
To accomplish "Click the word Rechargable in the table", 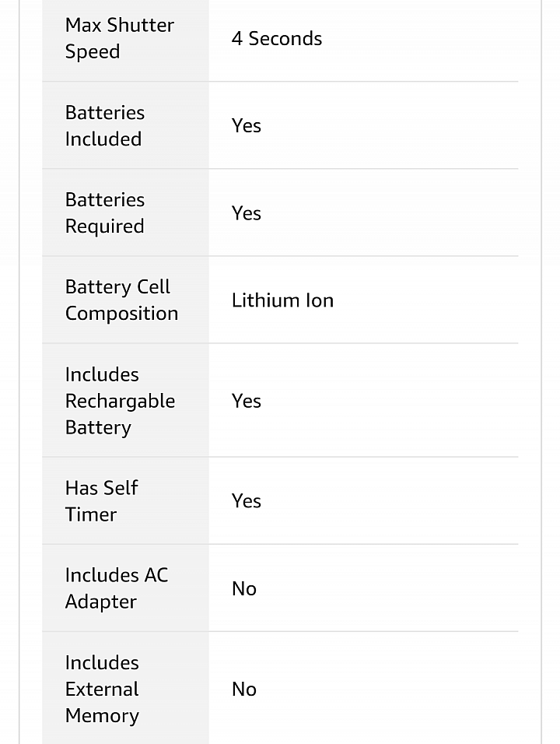I will point(120,402).
